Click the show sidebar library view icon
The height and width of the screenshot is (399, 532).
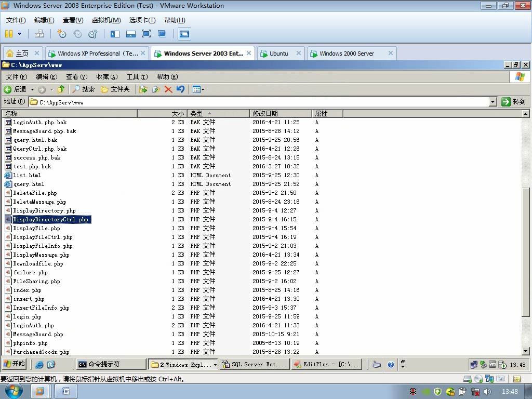click(x=115, y=34)
